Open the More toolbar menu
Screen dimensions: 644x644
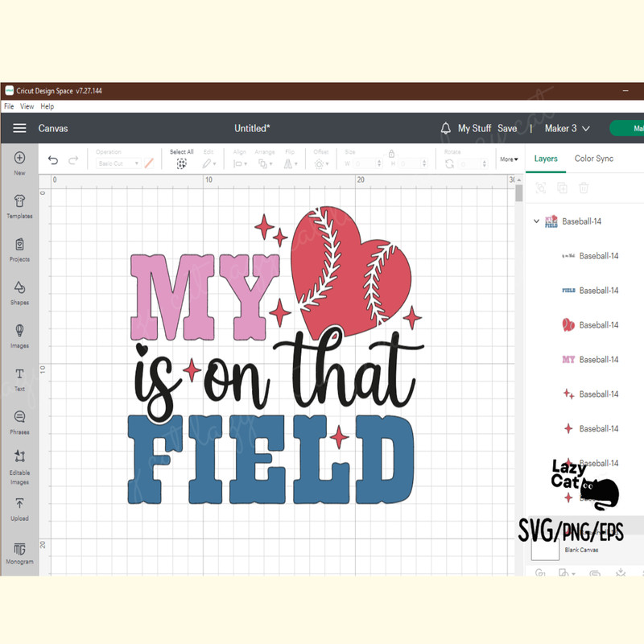(x=508, y=159)
